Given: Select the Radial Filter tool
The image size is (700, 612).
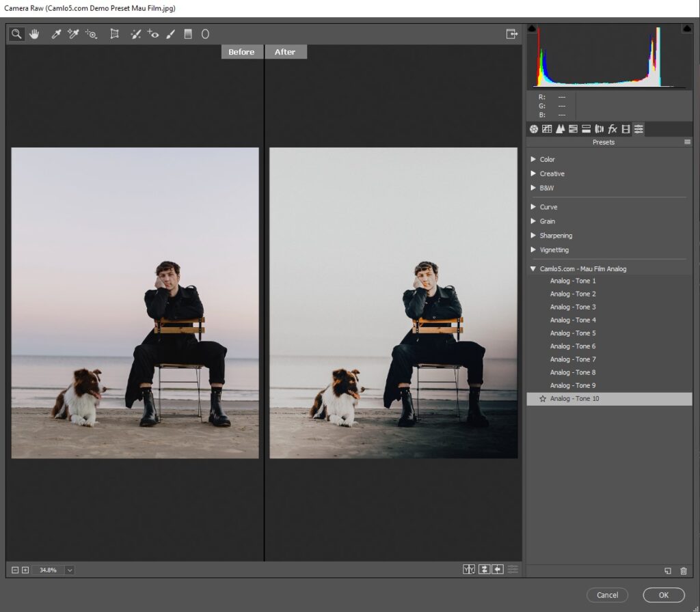Looking at the screenshot, I should tap(205, 34).
